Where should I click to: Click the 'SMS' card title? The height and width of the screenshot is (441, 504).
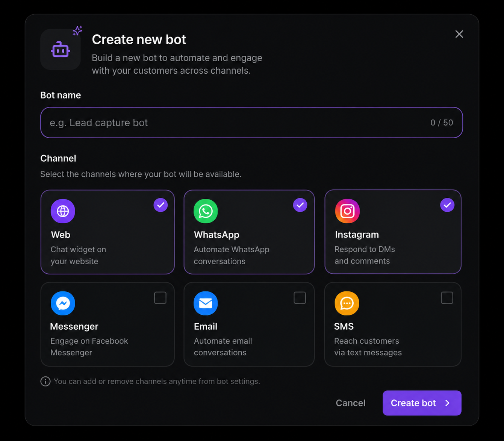pyautogui.click(x=344, y=326)
